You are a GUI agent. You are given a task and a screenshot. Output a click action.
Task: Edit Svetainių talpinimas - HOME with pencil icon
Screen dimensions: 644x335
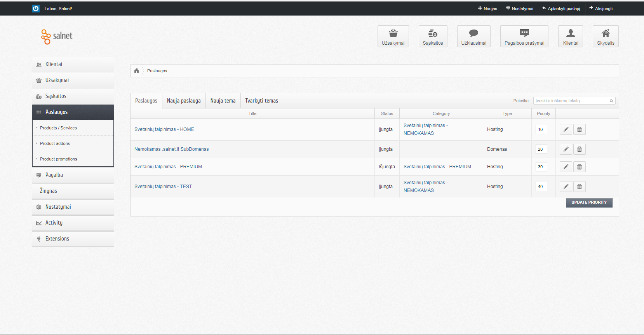coord(566,129)
